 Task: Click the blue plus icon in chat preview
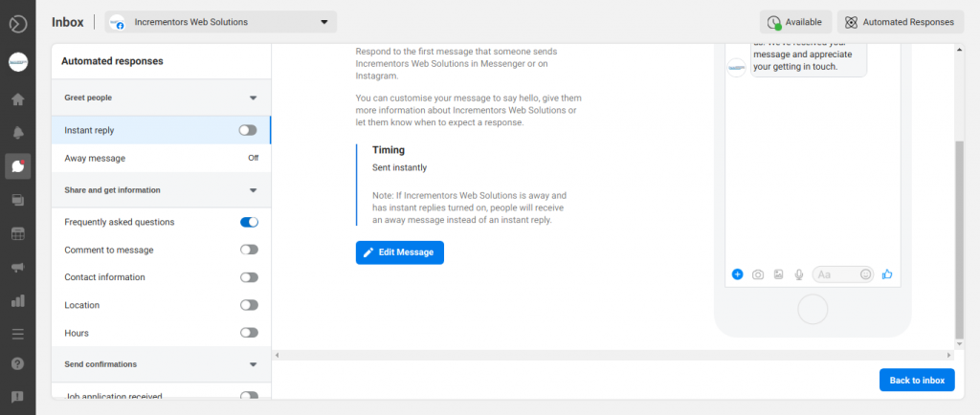pyautogui.click(x=738, y=274)
